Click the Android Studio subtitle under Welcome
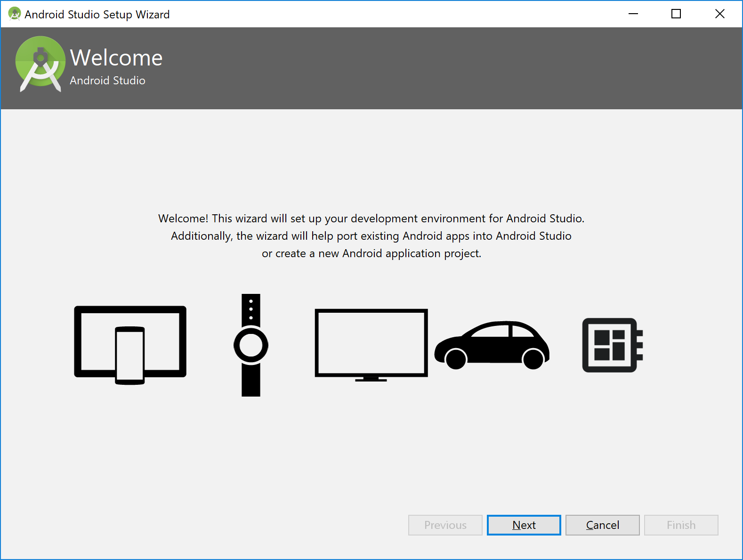743x560 pixels. click(x=107, y=81)
